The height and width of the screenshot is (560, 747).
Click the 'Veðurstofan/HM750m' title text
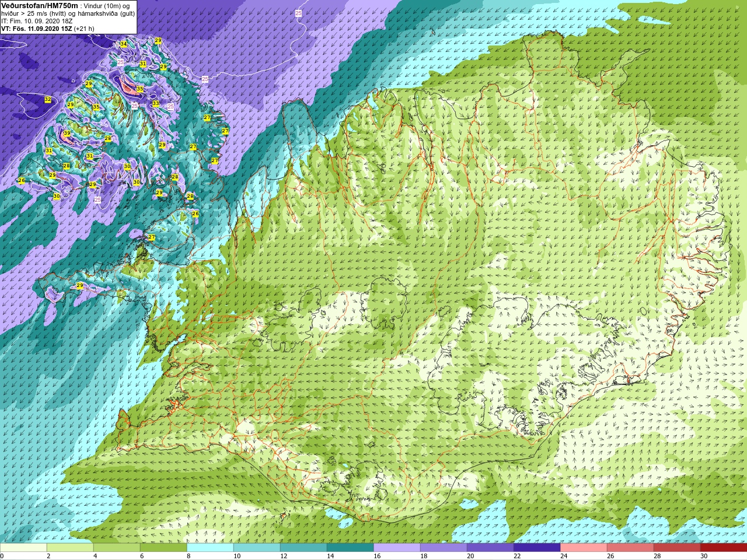click(x=40, y=5)
